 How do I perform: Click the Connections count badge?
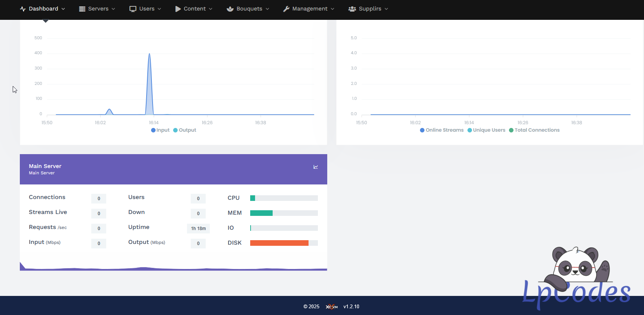(99, 199)
